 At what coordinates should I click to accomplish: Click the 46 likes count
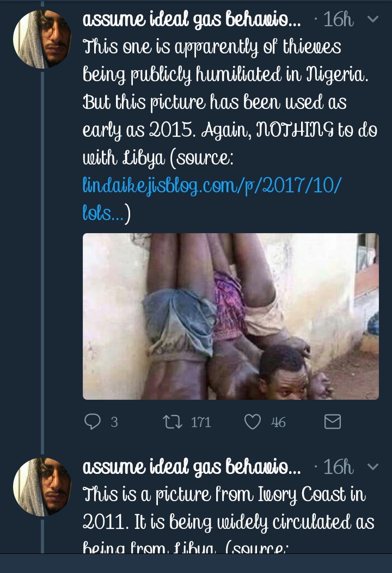point(278,422)
